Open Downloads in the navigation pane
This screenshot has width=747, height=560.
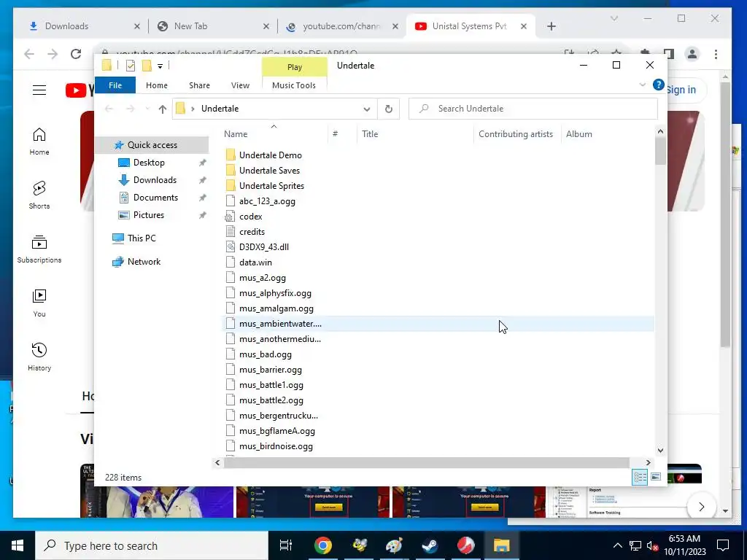click(x=155, y=180)
